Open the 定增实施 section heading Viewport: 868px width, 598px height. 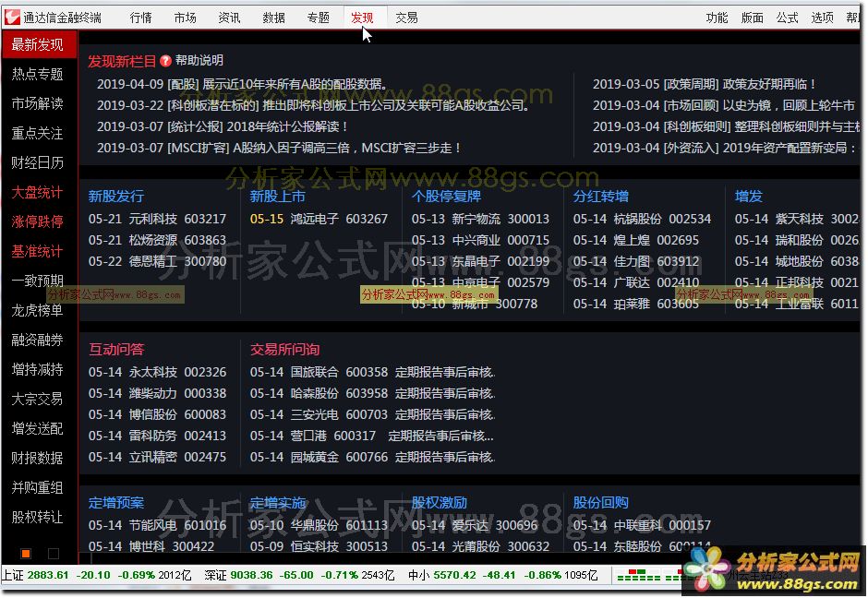(x=277, y=502)
